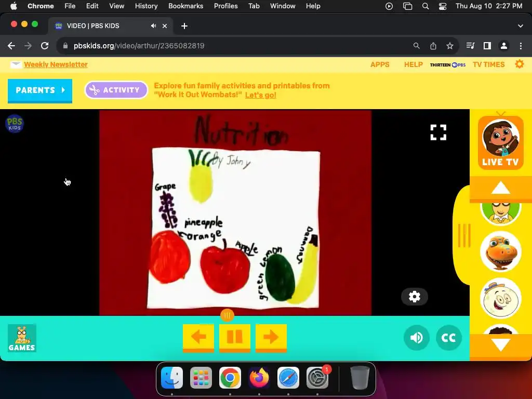Enter fullscreen mode in the video player

click(x=438, y=132)
